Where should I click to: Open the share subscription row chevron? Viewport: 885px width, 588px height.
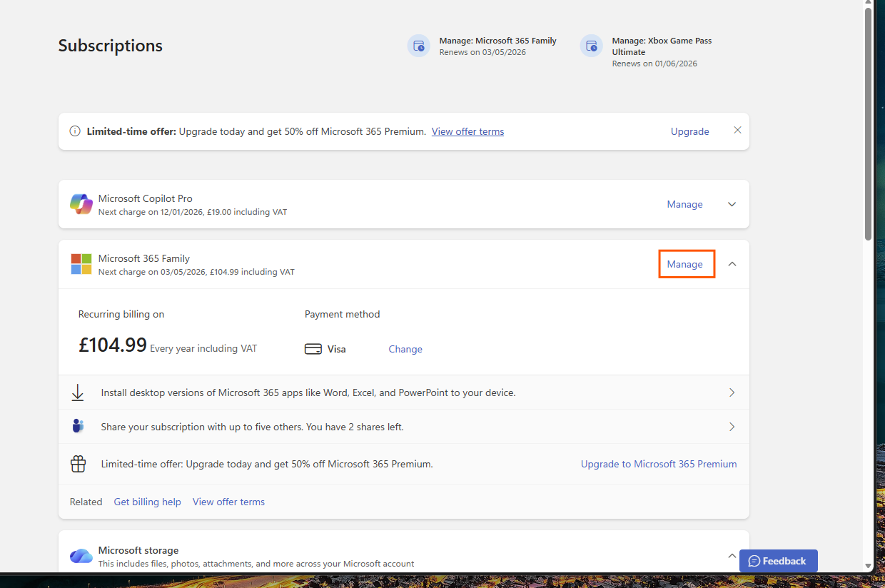(732, 427)
